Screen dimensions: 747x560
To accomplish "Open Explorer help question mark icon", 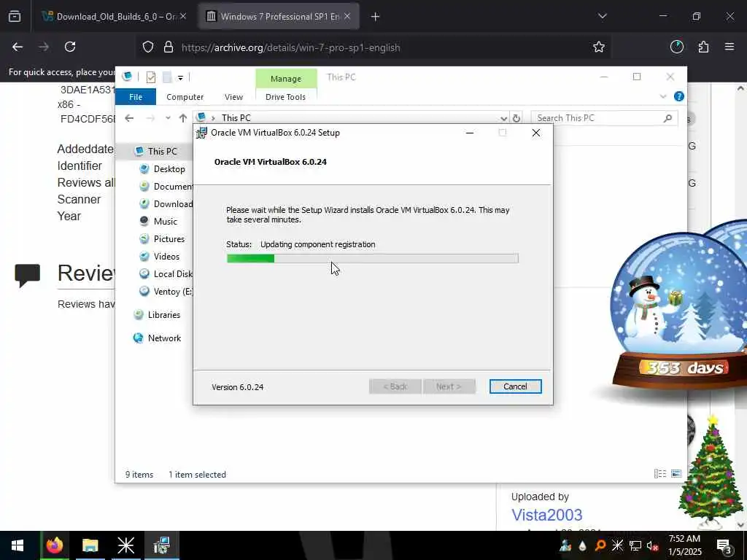I will point(679,97).
